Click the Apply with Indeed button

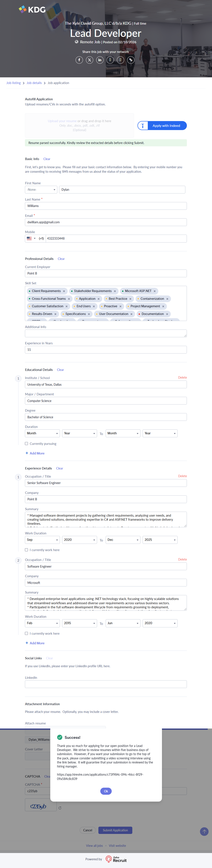click(162, 126)
